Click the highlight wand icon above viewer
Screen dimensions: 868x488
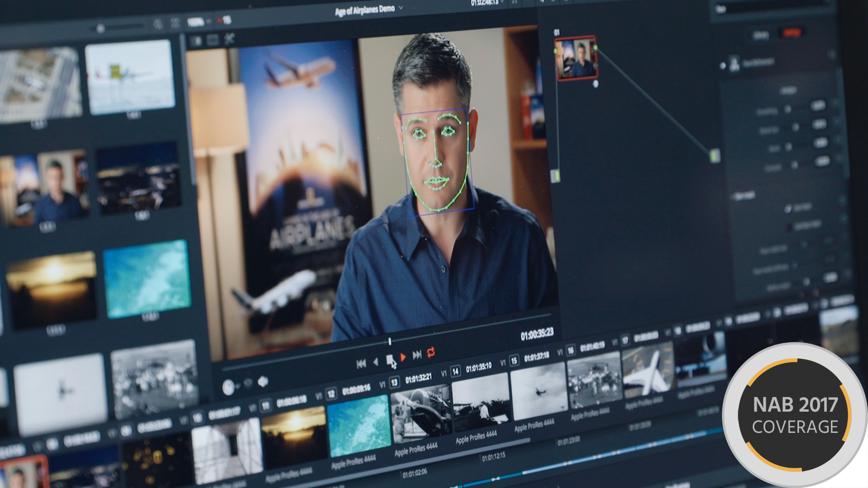pos(229,39)
